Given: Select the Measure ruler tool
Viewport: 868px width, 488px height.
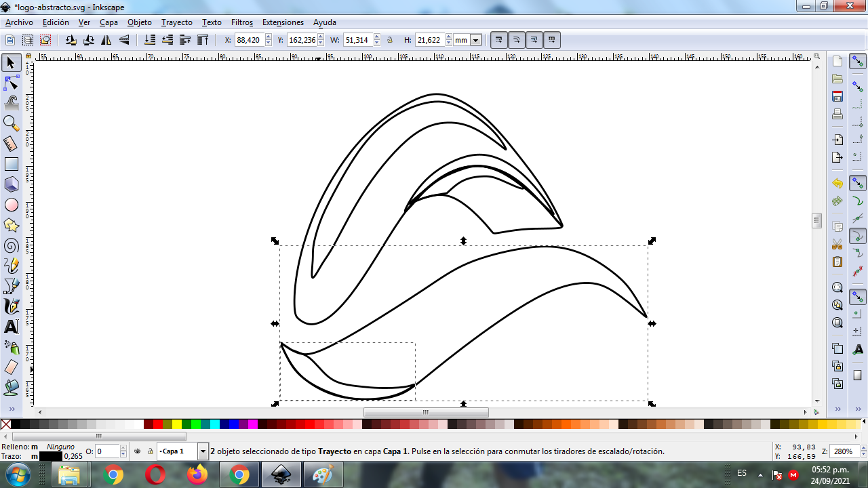Looking at the screenshot, I should (11, 144).
